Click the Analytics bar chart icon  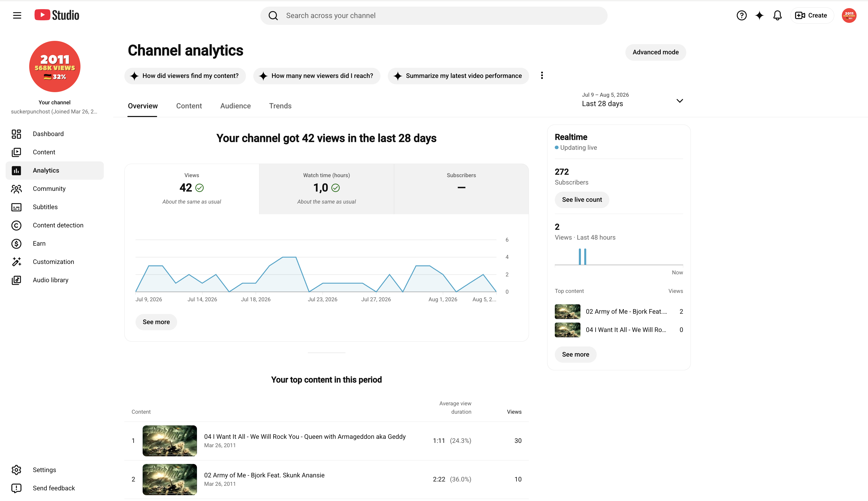[16, 170]
